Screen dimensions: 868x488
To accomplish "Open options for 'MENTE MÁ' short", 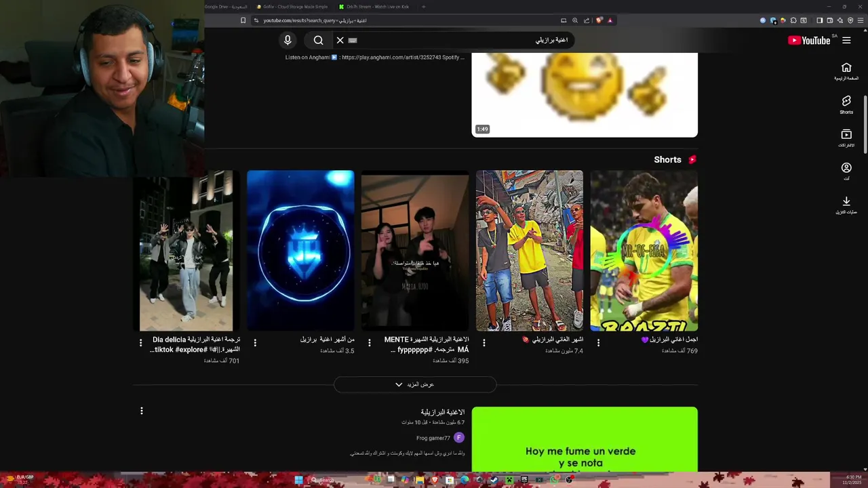I will [370, 343].
